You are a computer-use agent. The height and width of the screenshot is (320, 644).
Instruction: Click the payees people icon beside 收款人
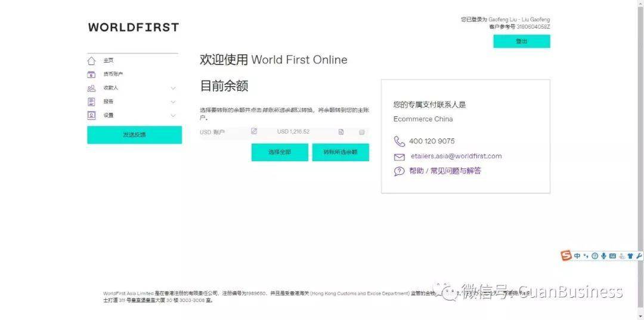pos(91,88)
